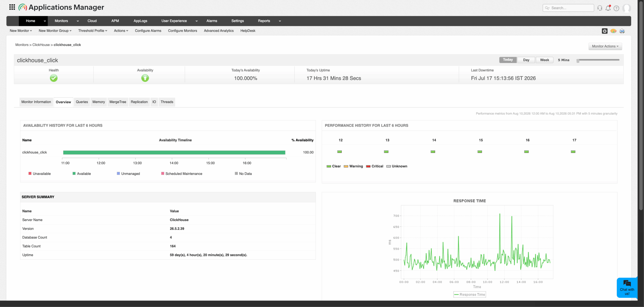
Task: Go to the Monitors breadcrumb
Action: pos(22,45)
